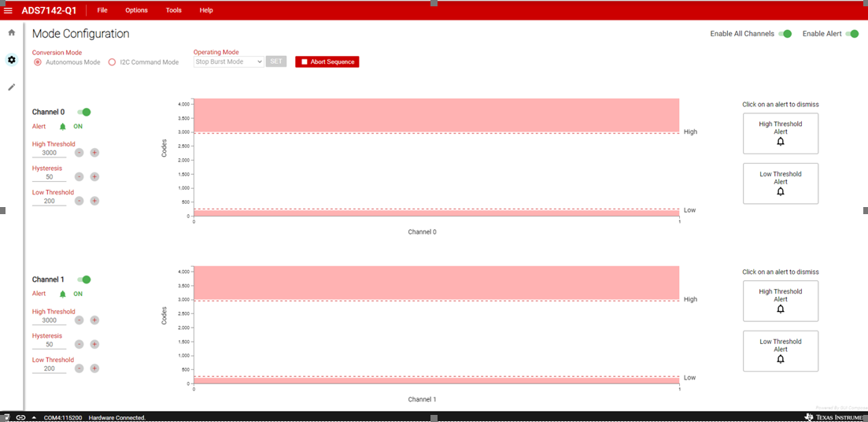Open the File menu
The image size is (868, 422).
coord(102,10)
